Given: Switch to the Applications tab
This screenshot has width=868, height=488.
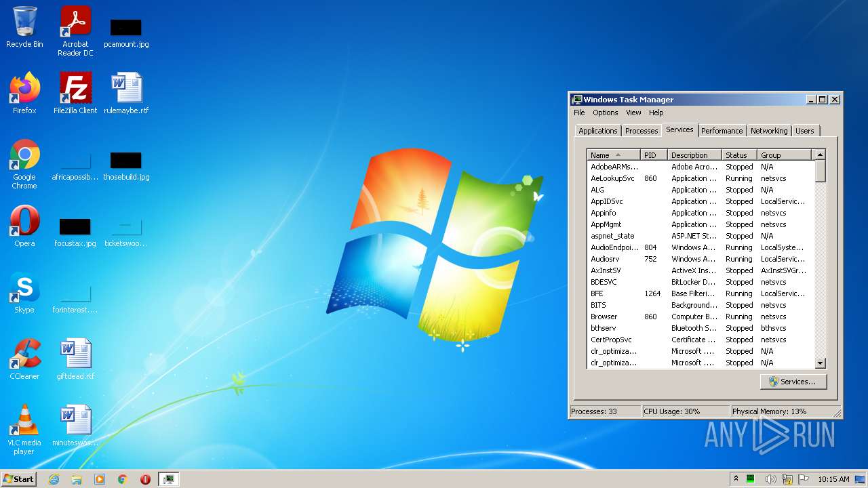Looking at the screenshot, I should point(597,131).
